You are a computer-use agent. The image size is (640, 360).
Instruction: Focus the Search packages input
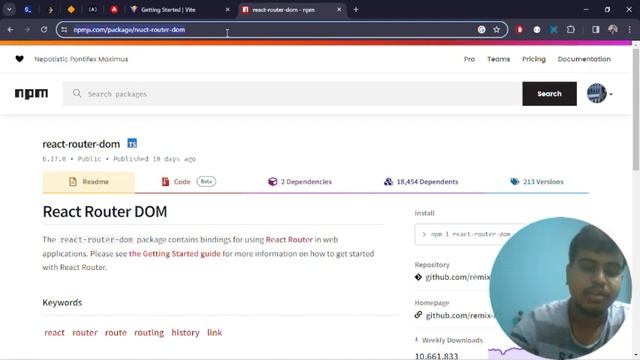(x=292, y=94)
